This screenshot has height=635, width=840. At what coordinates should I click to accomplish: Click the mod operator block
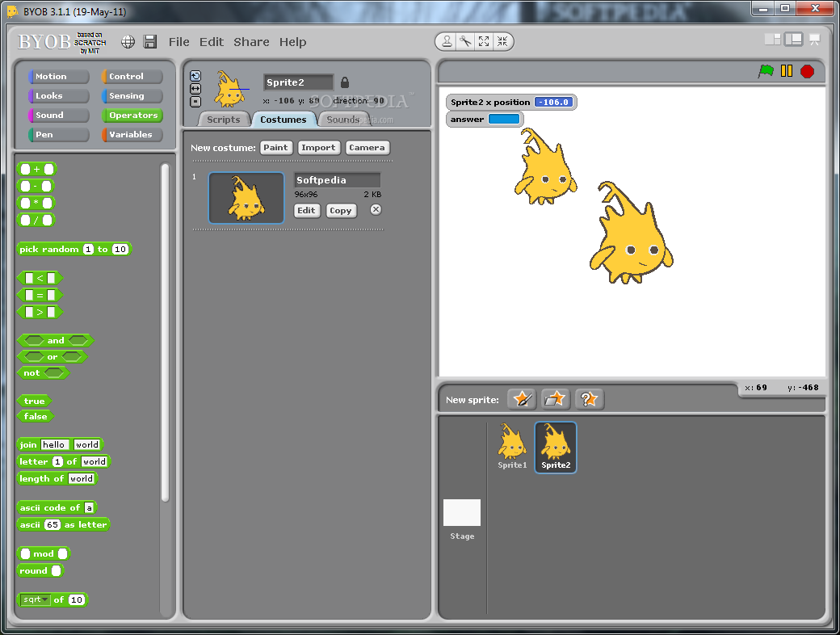coord(44,553)
